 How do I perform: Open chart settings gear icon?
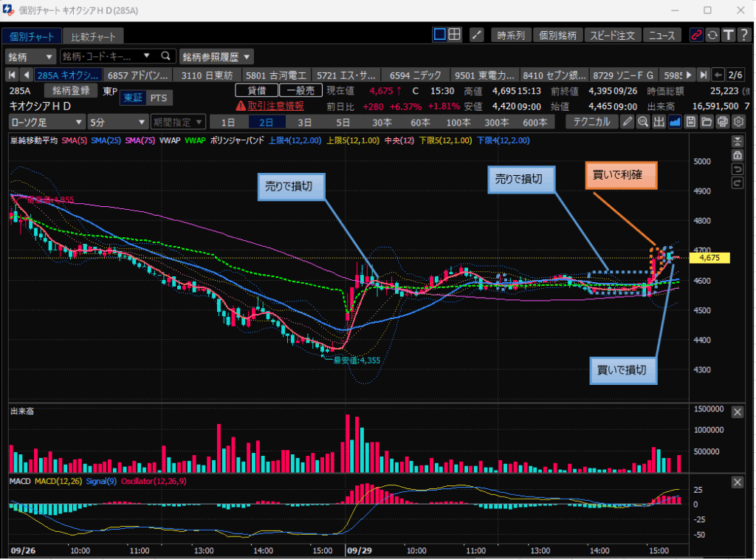pyautogui.click(x=738, y=122)
